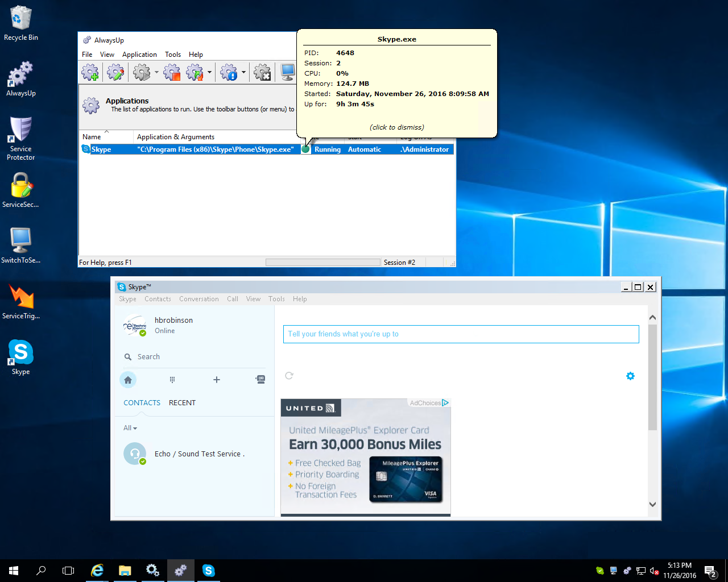Click the Remove Application gear-X icon
Viewport: 728px width, 582px height.
(262, 72)
